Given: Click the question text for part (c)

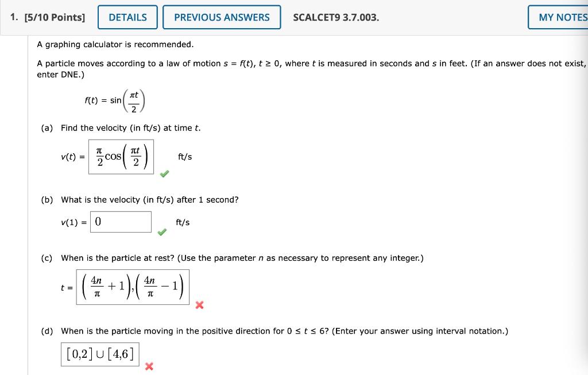Looking at the screenshot, I should pos(241,258).
